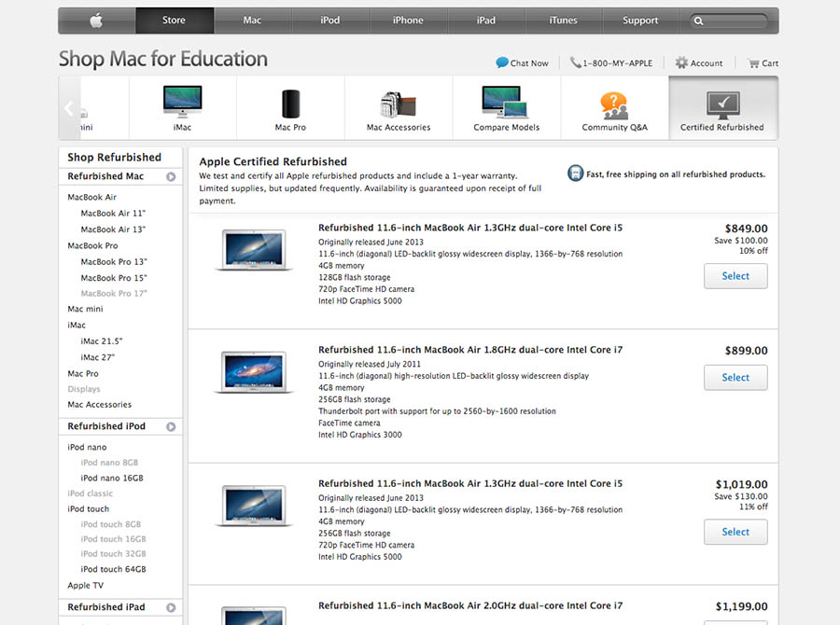Open iMac 21.5" in sidebar

click(101, 341)
